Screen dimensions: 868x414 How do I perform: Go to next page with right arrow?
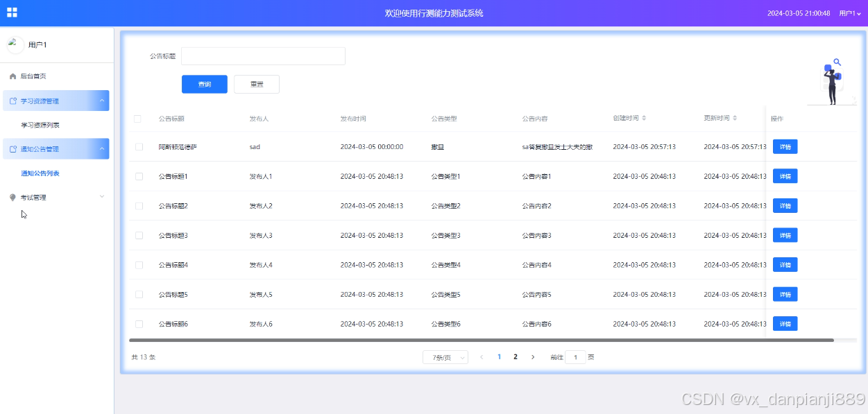pyautogui.click(x=533, y=357)
